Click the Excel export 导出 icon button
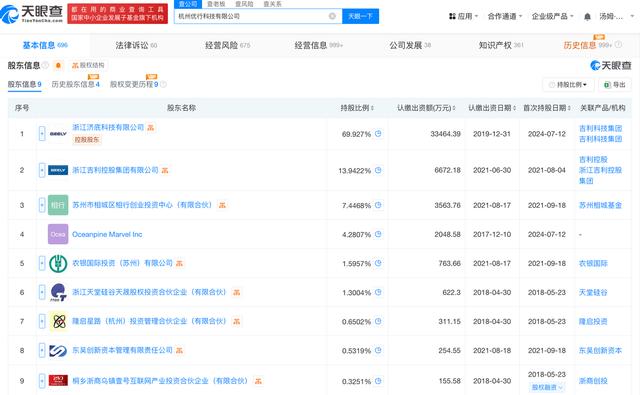The height and width of the screenshot is (395, 640). tap(615, 84)
